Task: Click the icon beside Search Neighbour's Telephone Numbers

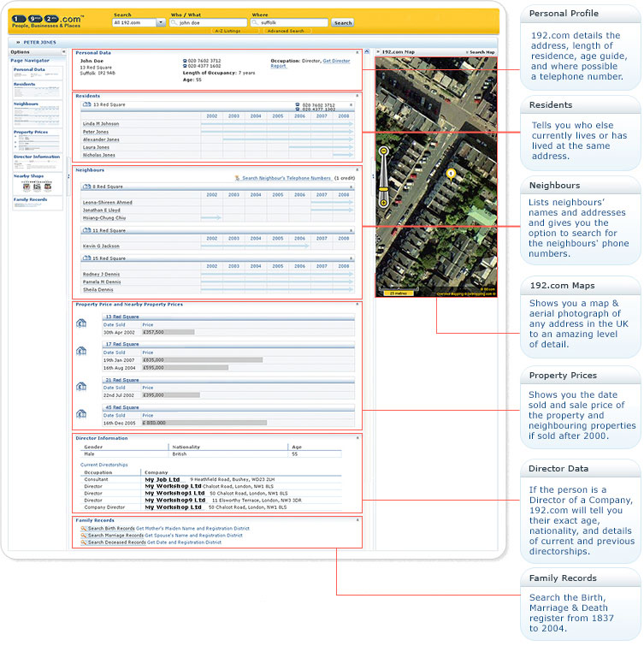Action: click(238, 178)
